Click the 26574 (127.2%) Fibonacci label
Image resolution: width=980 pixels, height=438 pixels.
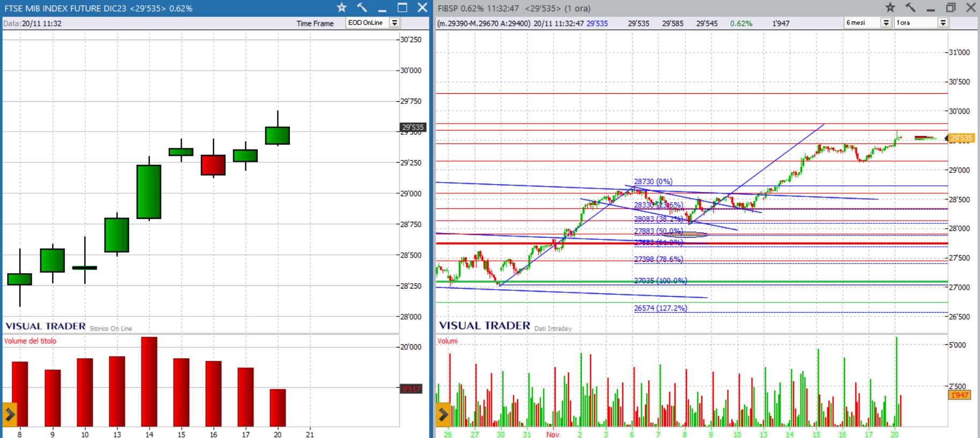coord(660,308)
